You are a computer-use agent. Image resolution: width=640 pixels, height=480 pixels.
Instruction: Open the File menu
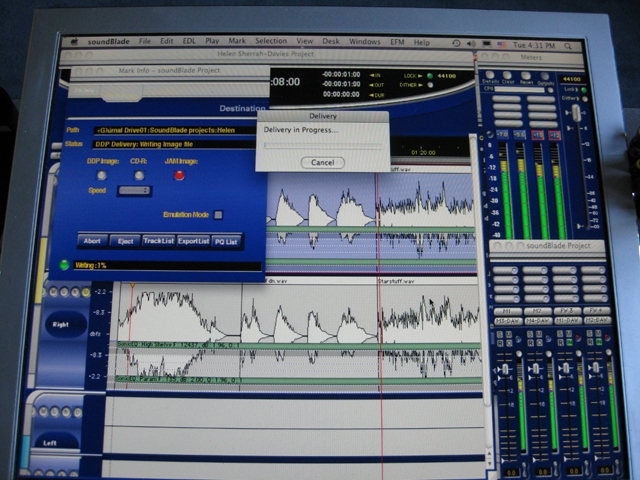tap(144, 41)
